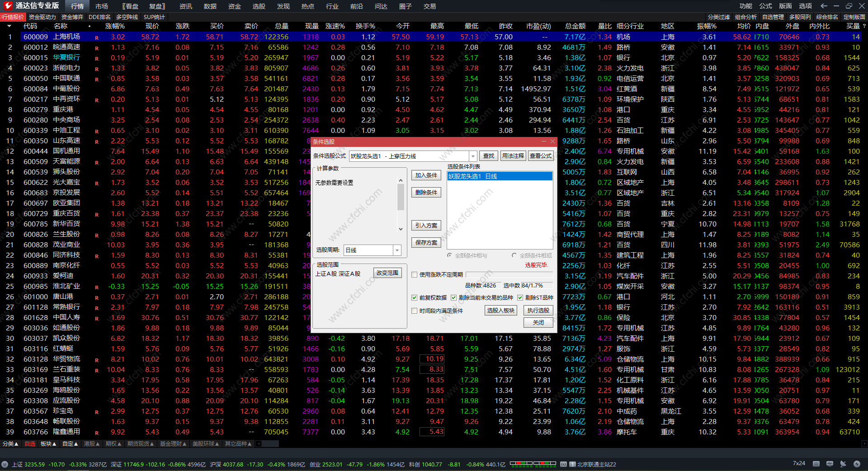Click the 通达信 logo icon in title bar
This screenshot has width=868, height=471.
coord(8,6)
